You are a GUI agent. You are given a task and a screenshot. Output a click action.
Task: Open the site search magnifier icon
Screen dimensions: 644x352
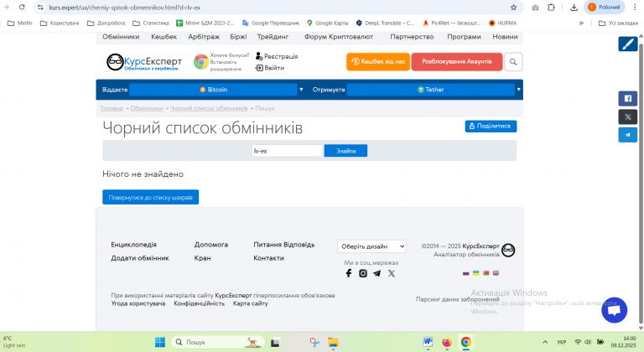click(513, 62)
